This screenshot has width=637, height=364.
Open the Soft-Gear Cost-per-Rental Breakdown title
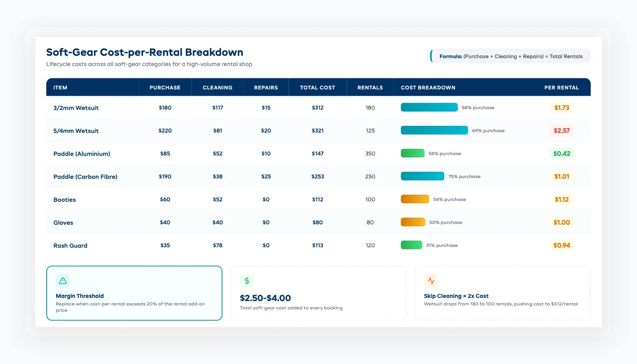coord(145,52)
